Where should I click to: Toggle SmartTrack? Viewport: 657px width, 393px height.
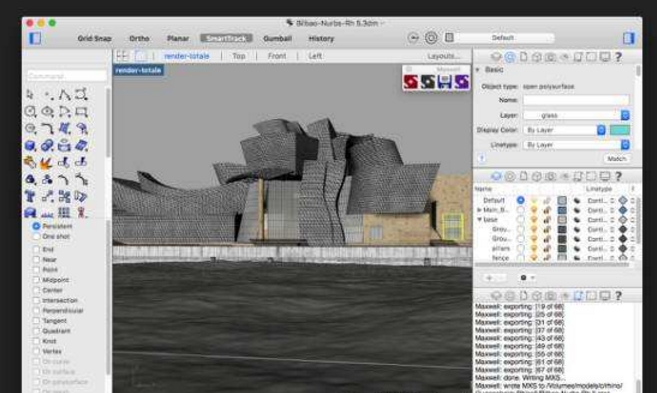[226, 38]
